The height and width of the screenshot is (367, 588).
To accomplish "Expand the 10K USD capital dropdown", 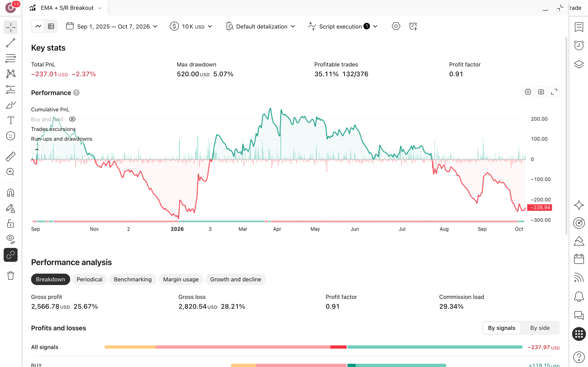I will (x=191, y=27).
